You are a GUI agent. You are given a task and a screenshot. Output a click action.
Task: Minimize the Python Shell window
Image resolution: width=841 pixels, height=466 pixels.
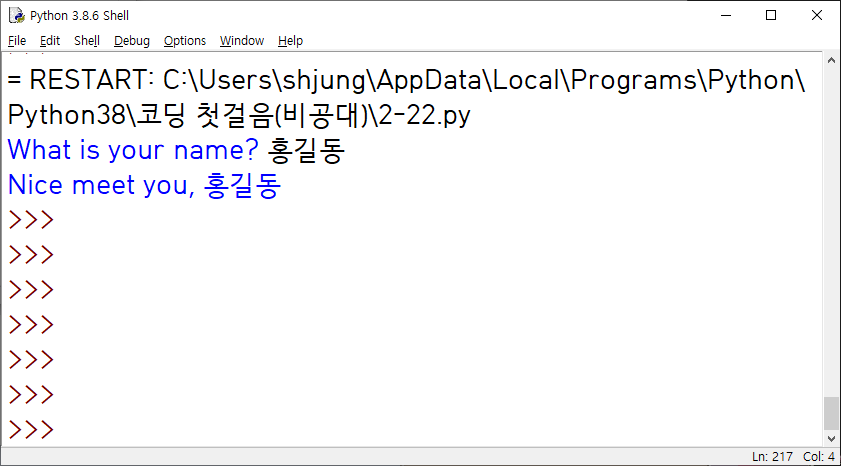click(x=726, y=16)
